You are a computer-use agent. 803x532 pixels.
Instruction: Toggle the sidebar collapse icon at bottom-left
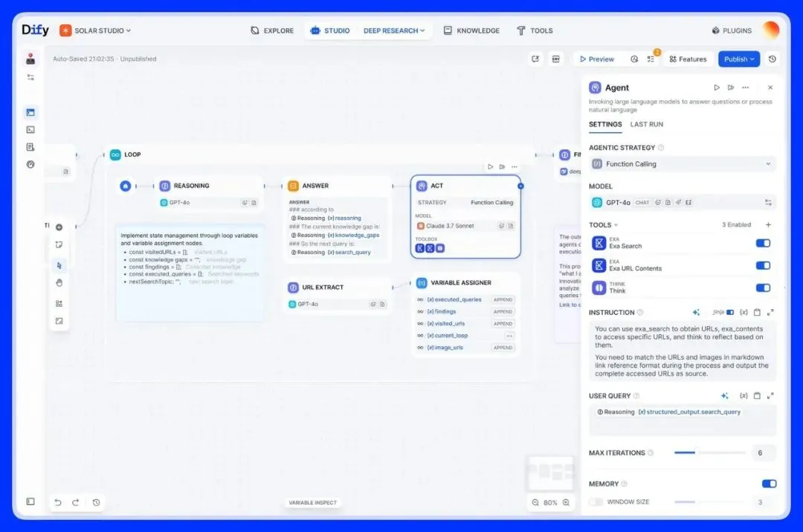[30, 502]
